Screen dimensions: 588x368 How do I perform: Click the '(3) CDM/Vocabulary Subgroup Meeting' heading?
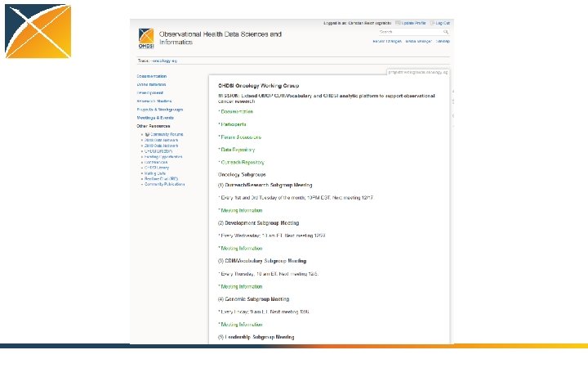point(262,261)
